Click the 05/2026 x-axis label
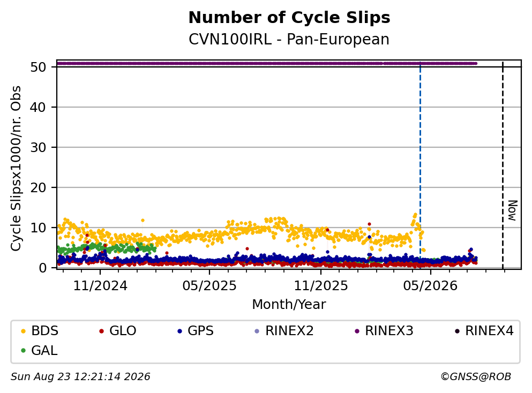 [x=430, y=286]
